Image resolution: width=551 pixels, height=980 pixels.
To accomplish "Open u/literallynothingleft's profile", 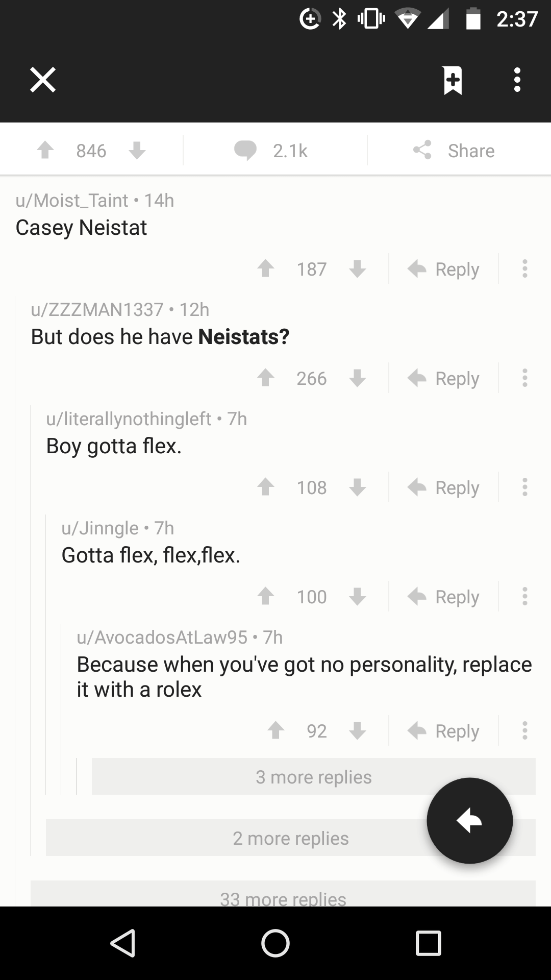I will 128,419.
